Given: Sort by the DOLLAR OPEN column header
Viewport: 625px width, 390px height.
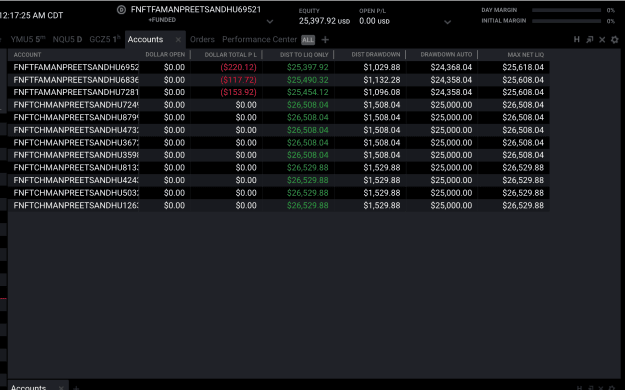Looking at the screenshot, I should coord(165,55).
